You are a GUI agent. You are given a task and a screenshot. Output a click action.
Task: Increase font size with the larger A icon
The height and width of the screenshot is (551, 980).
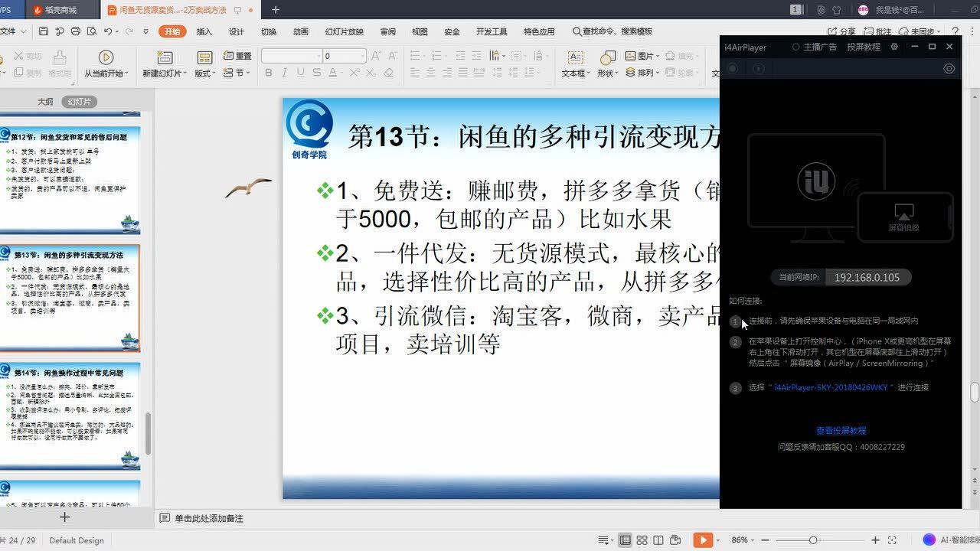click(376, 56)
